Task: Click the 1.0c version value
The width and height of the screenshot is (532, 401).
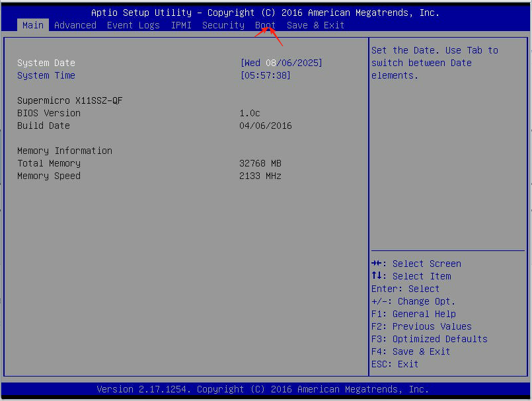Action: pos(250,113)
